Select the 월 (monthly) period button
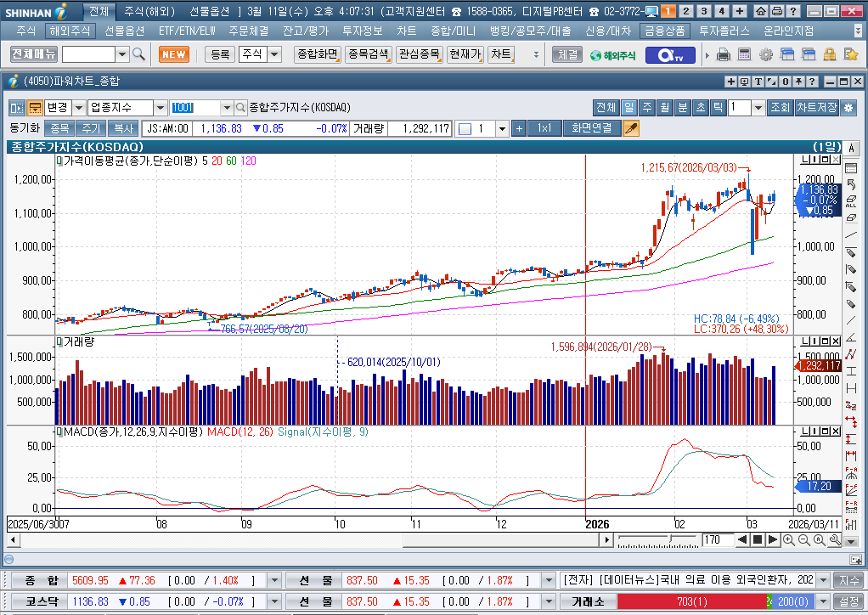The width and height of the screenshot is (868, 615). 664,107
